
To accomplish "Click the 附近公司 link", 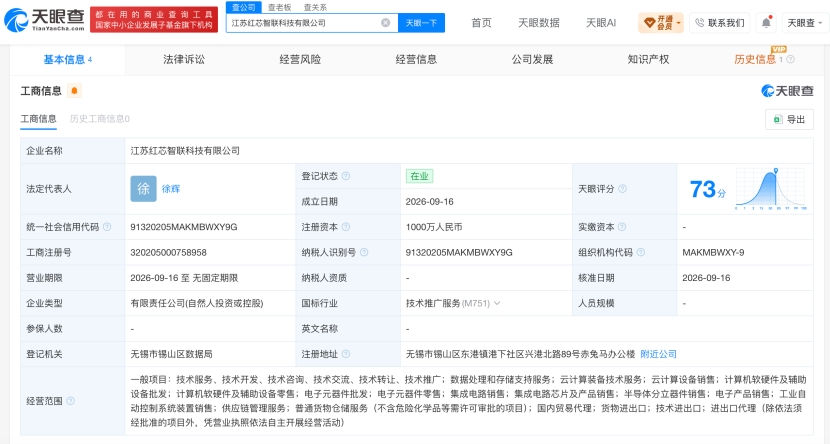I will coord(658,354).
